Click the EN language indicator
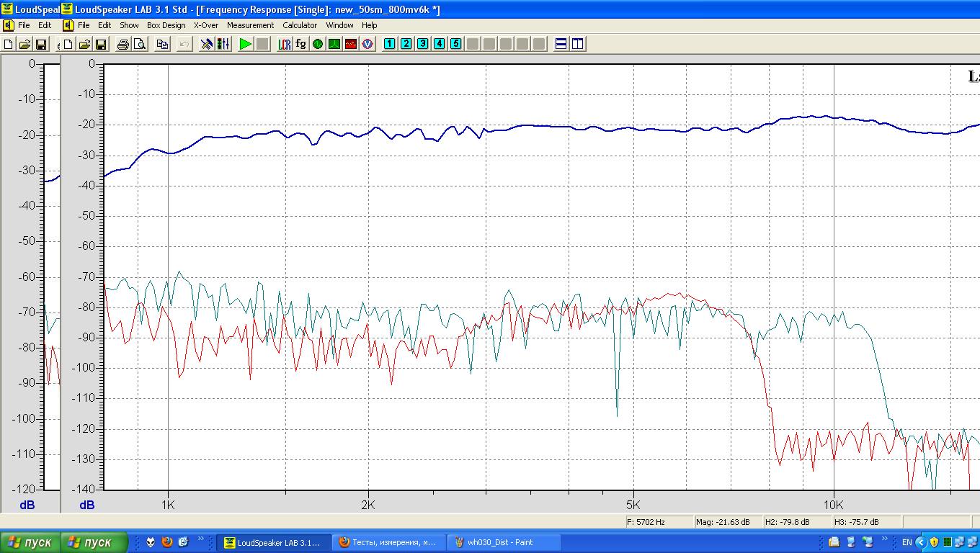 pos(906,542)
